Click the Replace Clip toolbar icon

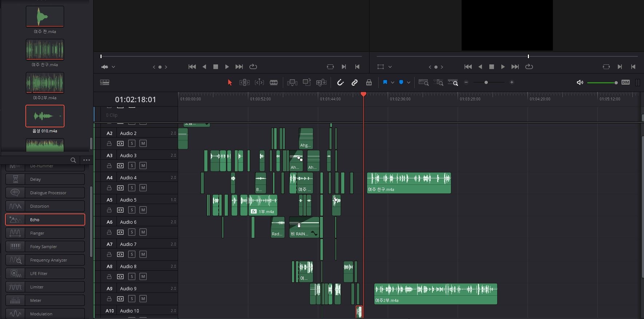click(x=321, y=83)
